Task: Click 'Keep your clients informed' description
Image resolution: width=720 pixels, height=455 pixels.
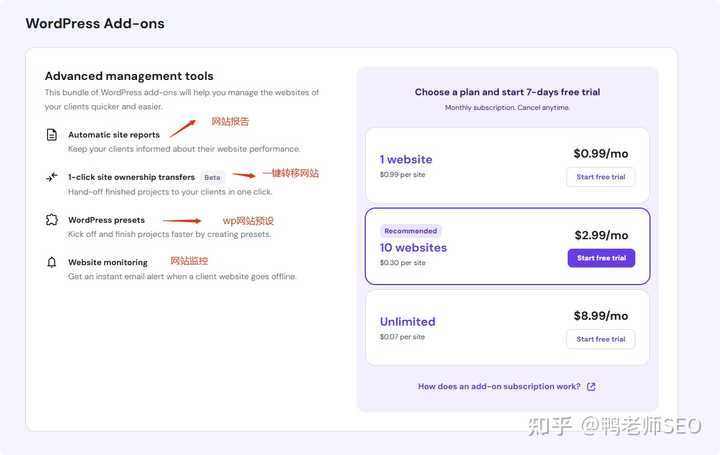Action: point(184,149)
